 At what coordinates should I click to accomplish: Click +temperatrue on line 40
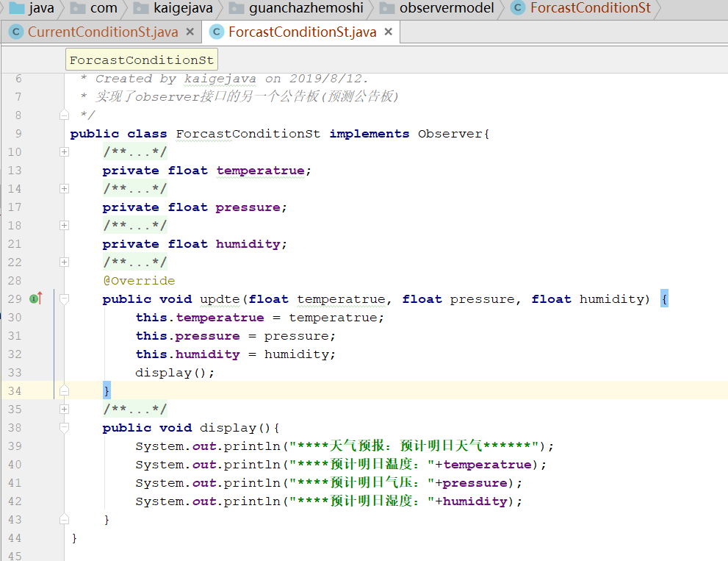click(x=483, y=465)
